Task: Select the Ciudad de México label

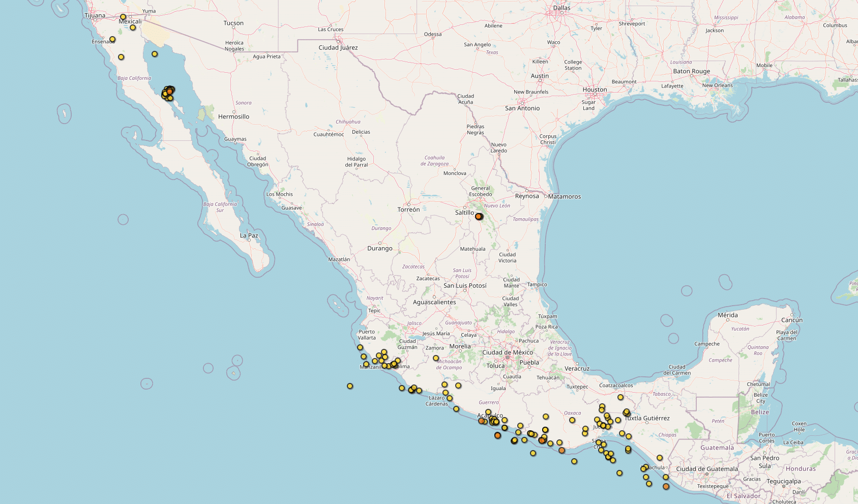Action: [x=508, y=352]
